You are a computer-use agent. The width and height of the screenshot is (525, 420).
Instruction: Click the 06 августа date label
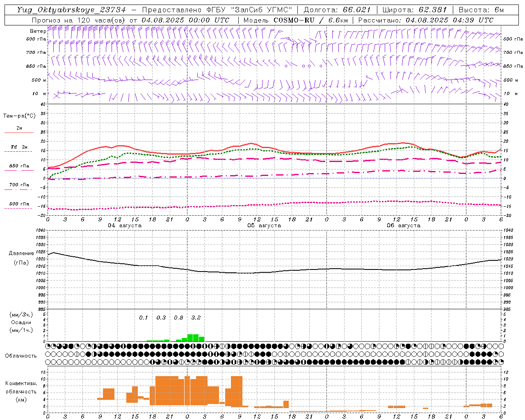(404, 226)
